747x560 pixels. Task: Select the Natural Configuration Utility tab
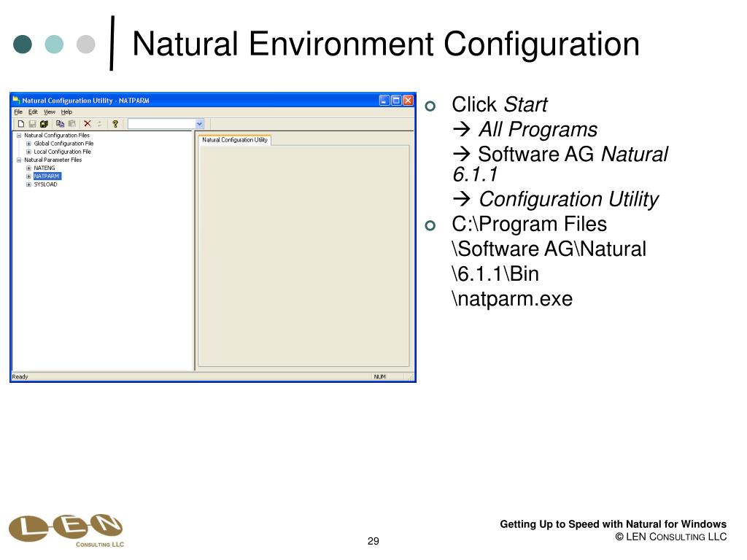pos(234,140)
